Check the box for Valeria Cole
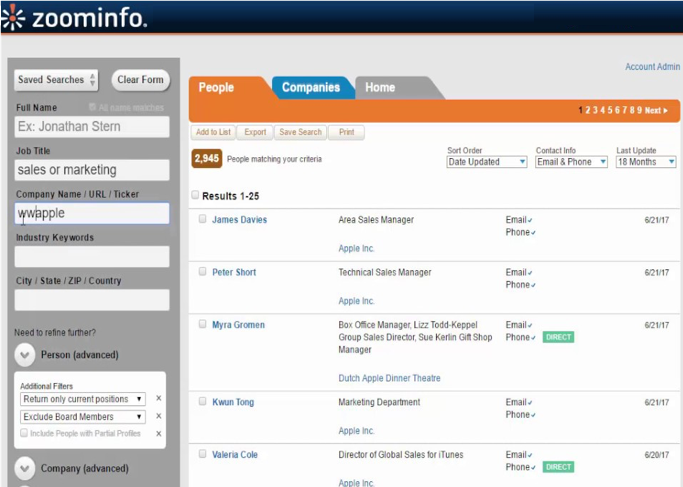 203,454
